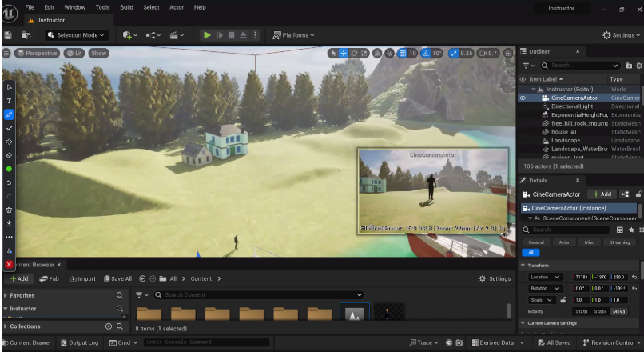The height and width of the screenshot is (352, 644).
Task: Click the green circle color swatch
Action: (x=9, y=169)
